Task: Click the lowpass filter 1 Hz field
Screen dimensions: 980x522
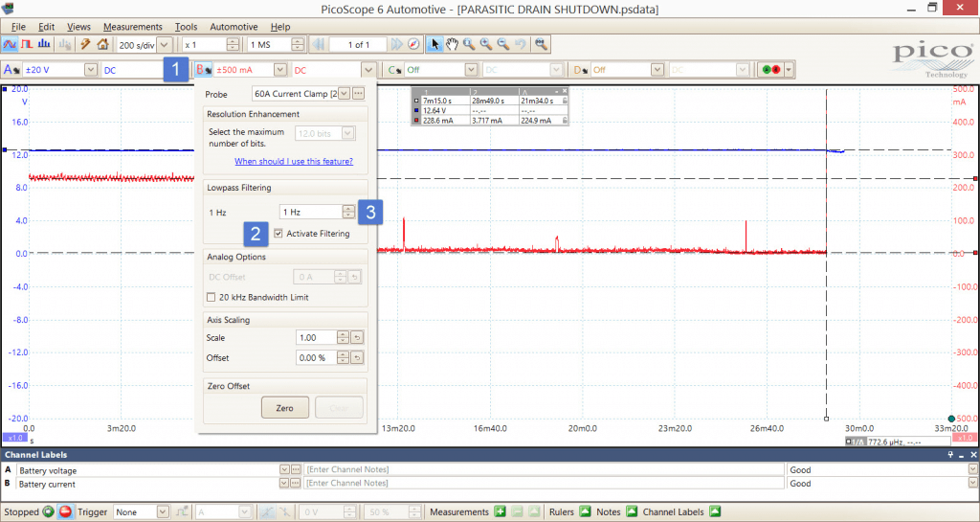Action: click(x=311, y=213)
